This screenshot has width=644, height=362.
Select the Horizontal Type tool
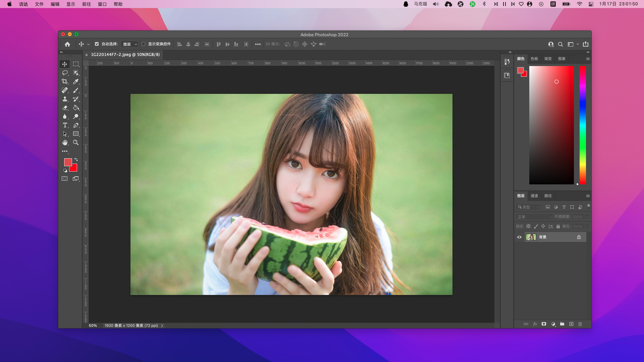click(65, 125)
